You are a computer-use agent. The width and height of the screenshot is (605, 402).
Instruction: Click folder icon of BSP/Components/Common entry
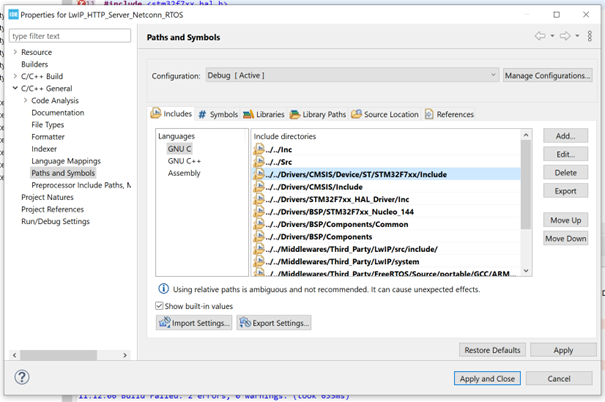pos(259,224)
